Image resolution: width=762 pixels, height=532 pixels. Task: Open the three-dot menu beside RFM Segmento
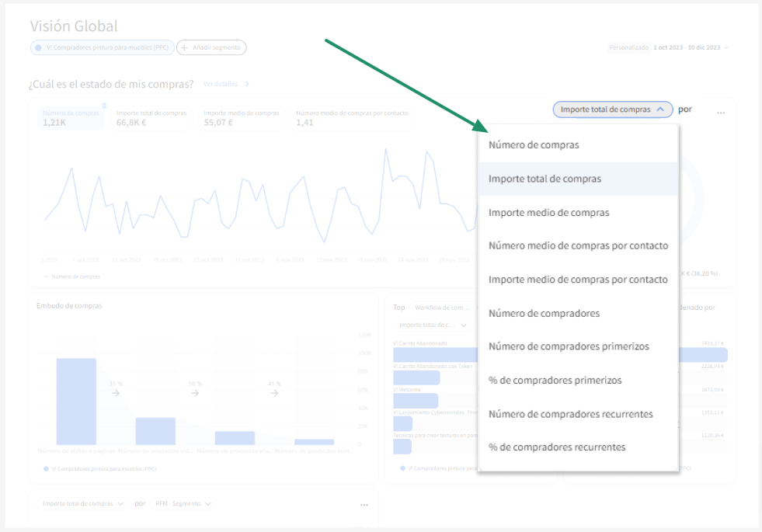(x=364, y=506)
